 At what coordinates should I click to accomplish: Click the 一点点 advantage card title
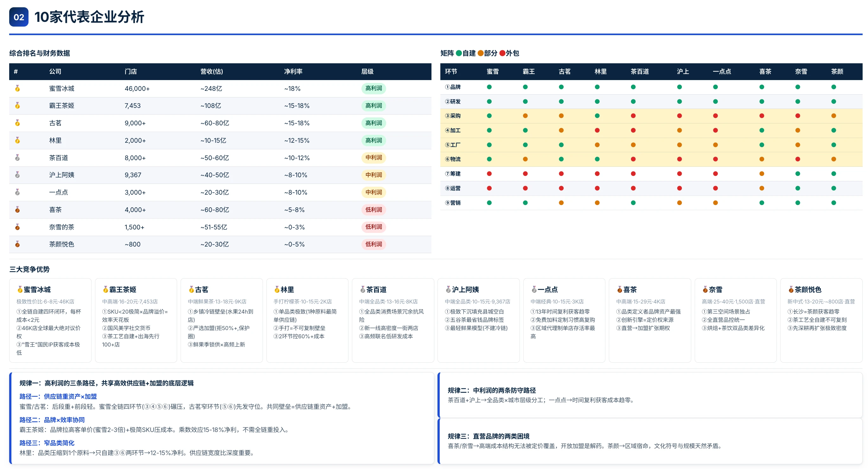pos(547,290)
